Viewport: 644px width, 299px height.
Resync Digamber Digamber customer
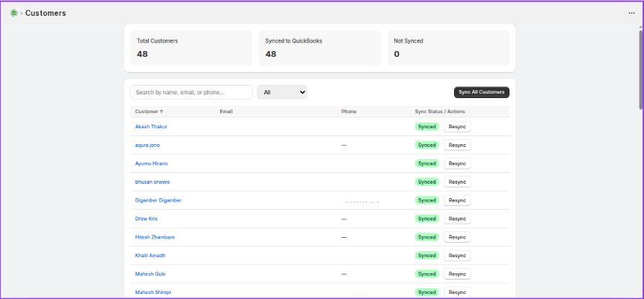pos(457,200)
